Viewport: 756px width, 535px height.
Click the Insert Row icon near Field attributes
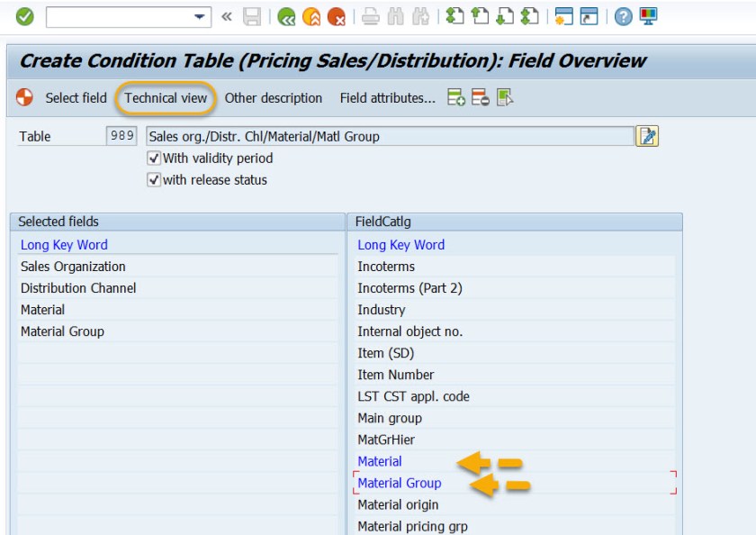(454, 98)
